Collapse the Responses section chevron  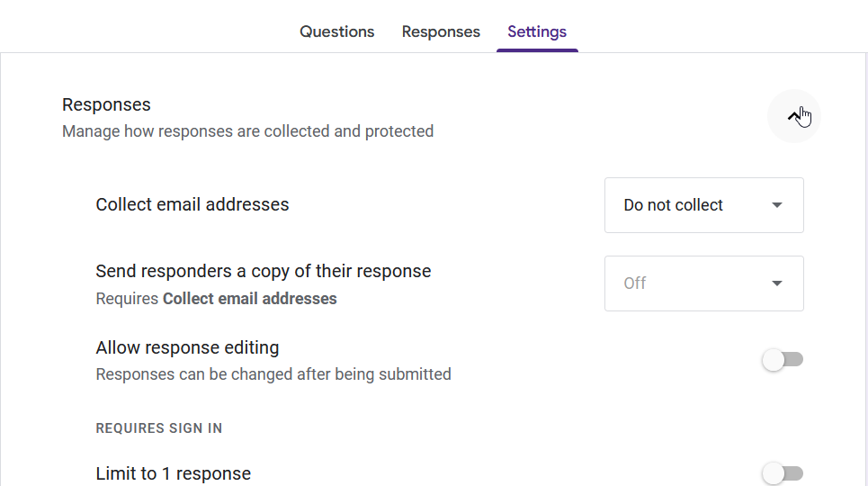point(794,116)
